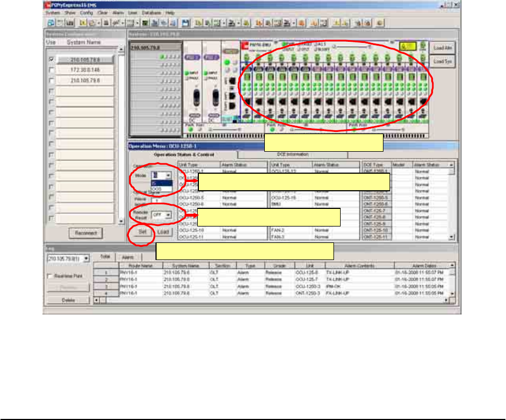
Task: Tick the checkbox beside system 172.30.0.146
Action: [51, 70]
